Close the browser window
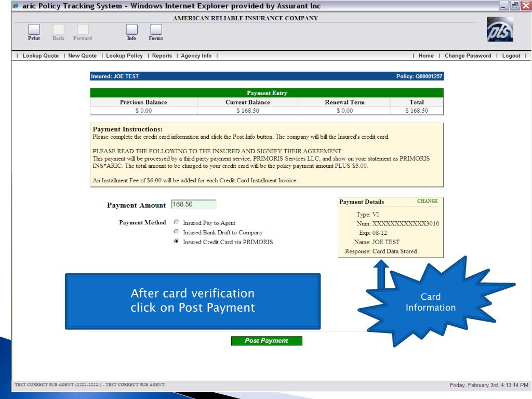The image size is (532, 399). [526, 5]
